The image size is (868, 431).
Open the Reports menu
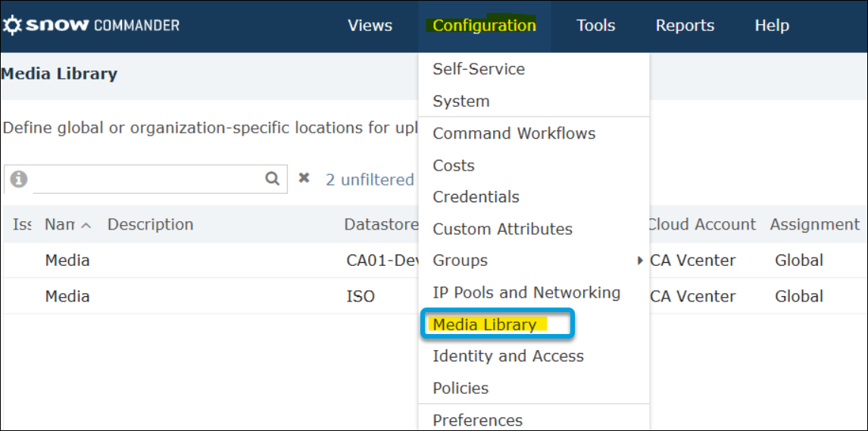pos(685,26)
